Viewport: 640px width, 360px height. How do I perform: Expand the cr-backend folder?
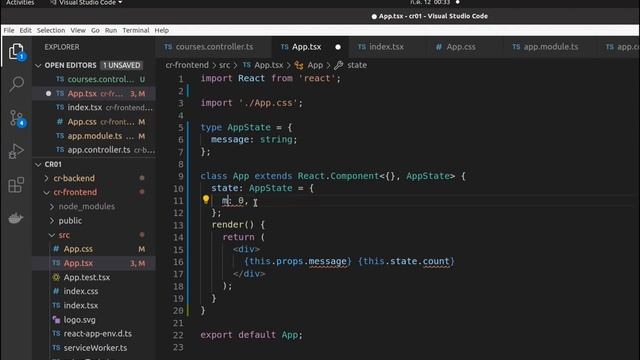pyautogui.click(x=46, y=178)
